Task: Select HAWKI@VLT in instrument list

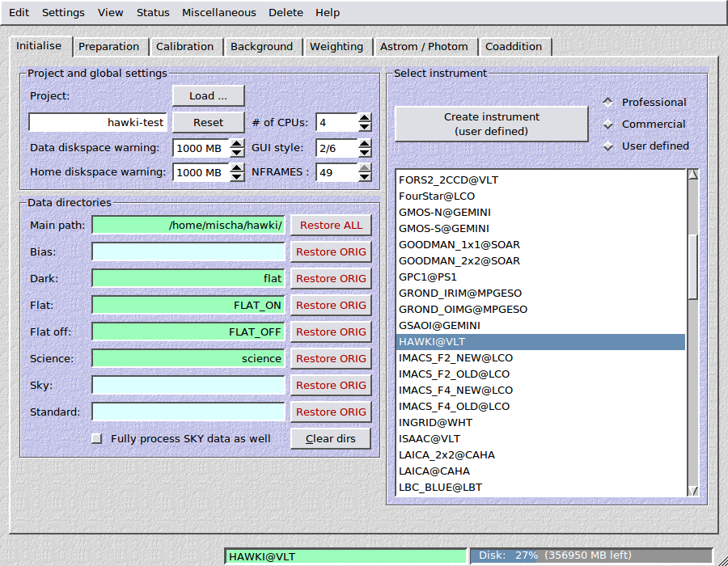Action: (x=540, y=342)
